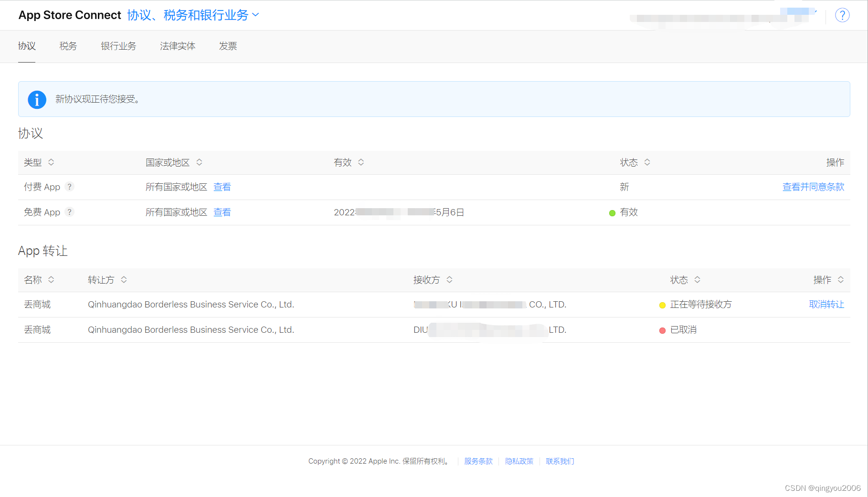Click 丢商城 in the cancelled transfer row
The width and height of the screenshot is (868, 497).
point(37,329)
